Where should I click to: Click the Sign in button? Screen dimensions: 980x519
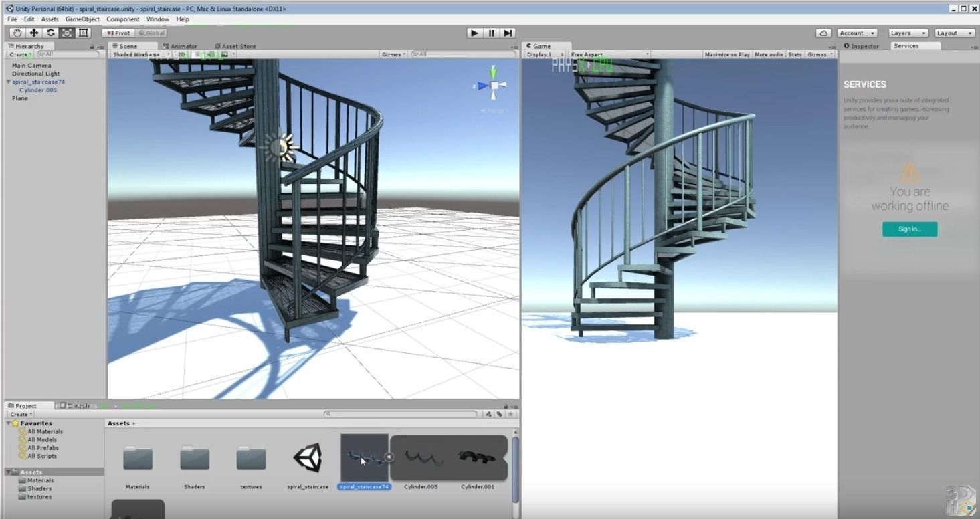pos(909,229)
